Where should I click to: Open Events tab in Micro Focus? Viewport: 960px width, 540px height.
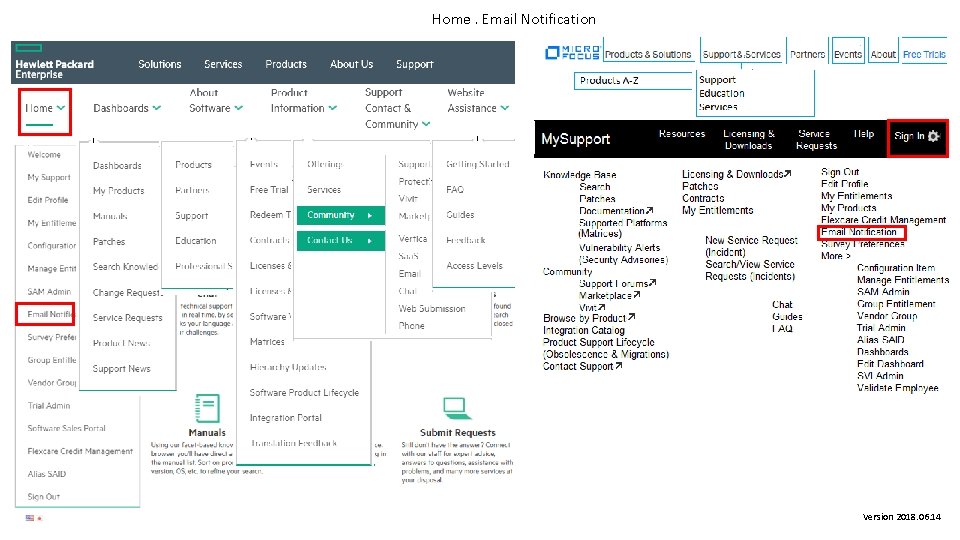pos(848,54)
